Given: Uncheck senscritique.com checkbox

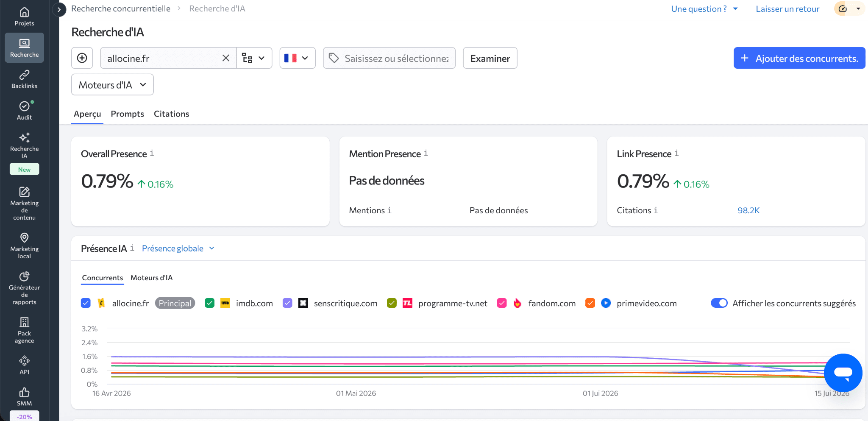Looking at the screenshot, I should pyautogui.click(x=287, y=303).
